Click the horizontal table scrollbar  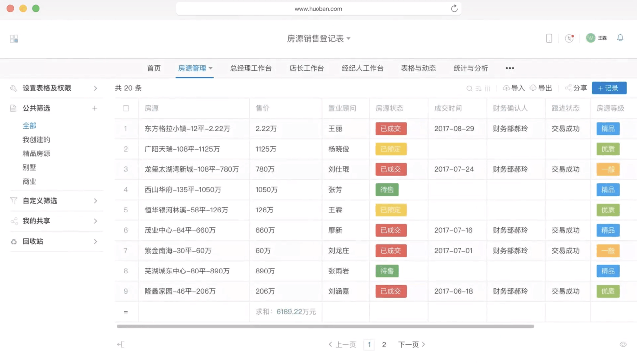[325, 326]
